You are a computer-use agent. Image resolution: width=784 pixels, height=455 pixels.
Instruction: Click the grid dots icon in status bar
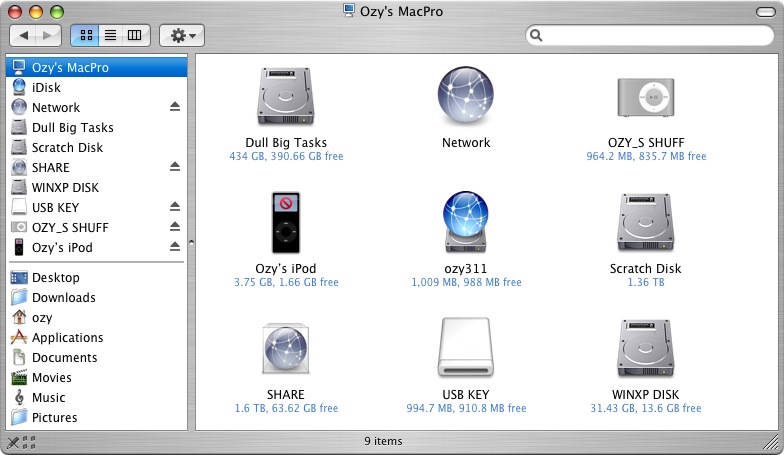[29, 442]
